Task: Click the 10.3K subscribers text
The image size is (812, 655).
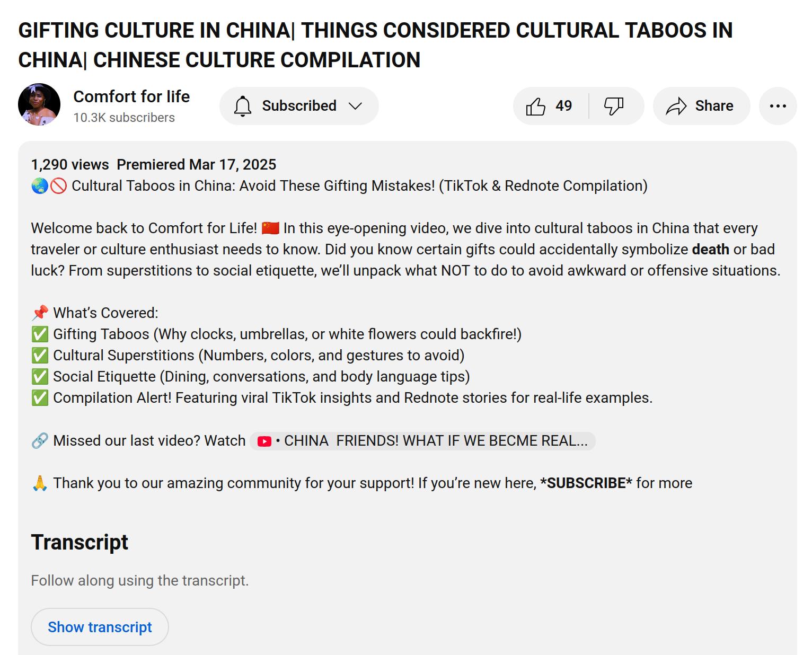Action: tap(124, 118)
